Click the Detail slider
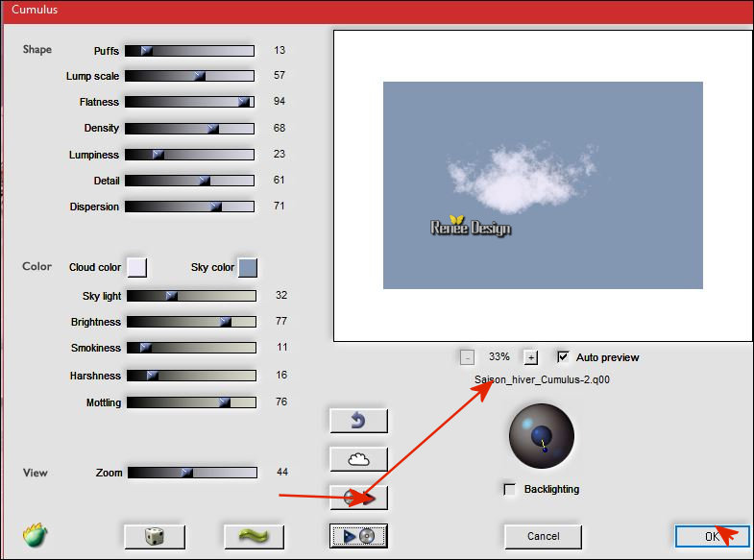Viewport: 754px width, 560px height. (x=189, y=181)
